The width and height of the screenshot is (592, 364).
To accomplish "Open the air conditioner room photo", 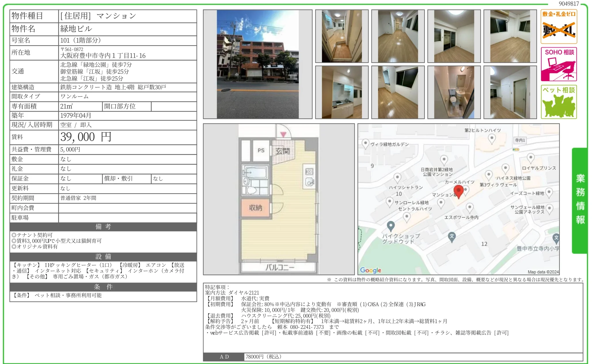I will point(510,36).
